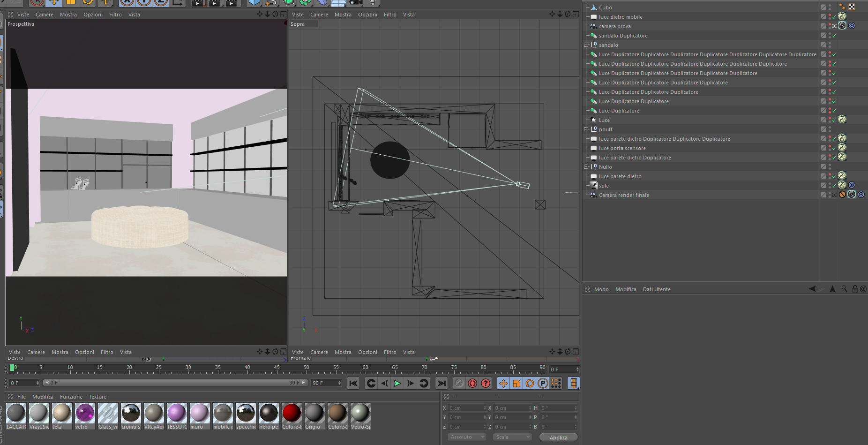Click the Applica button
Screen dimensions: 868x445
558,437
